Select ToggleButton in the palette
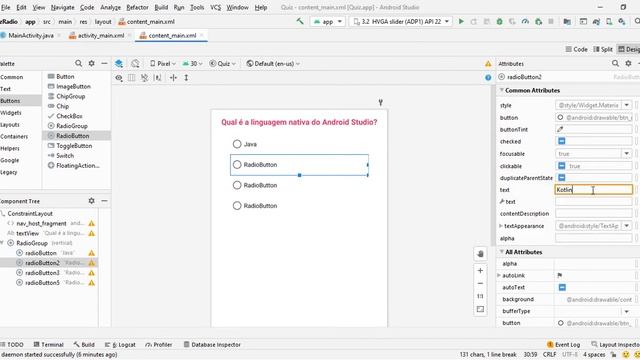 74,146
